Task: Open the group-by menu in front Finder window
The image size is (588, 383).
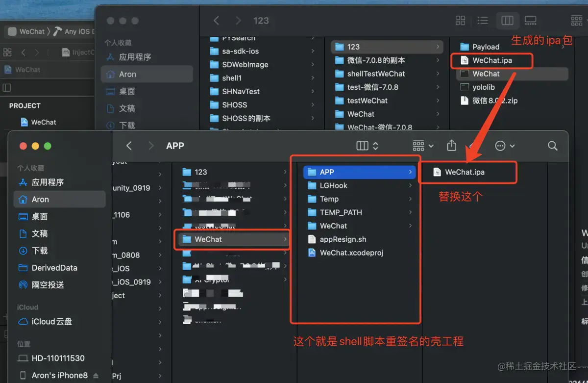Action: 423,146
